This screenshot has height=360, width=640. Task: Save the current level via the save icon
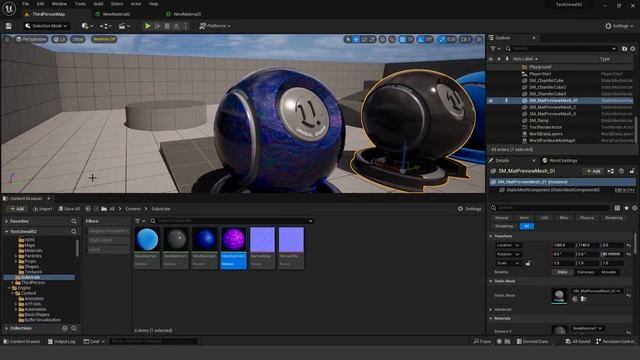9,26
